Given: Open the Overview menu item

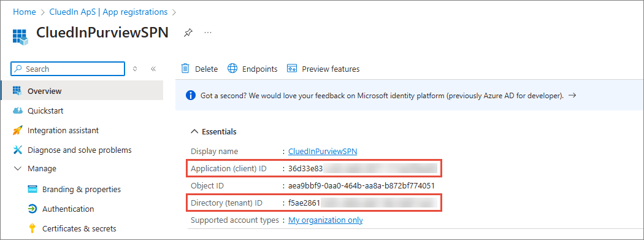Looking at the screenshot, I should [82, 91].
